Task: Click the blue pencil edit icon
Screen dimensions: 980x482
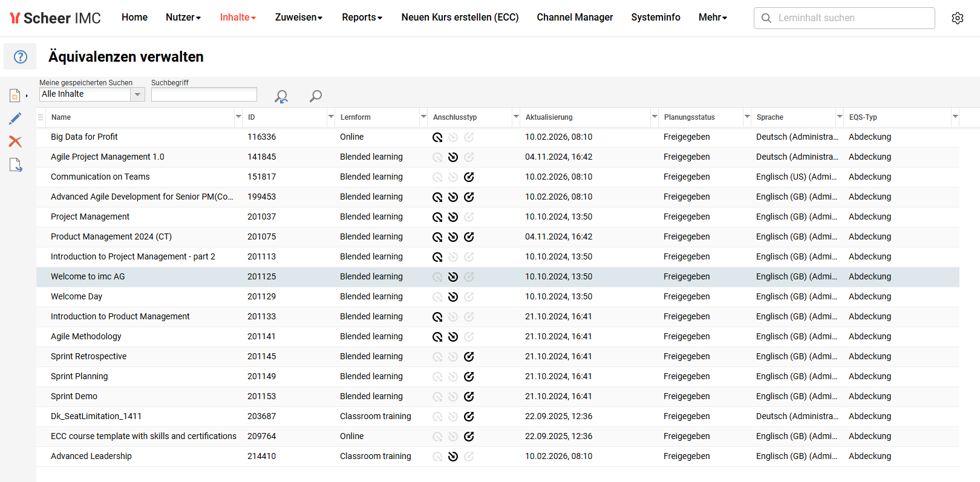Action: click(15, 119)
